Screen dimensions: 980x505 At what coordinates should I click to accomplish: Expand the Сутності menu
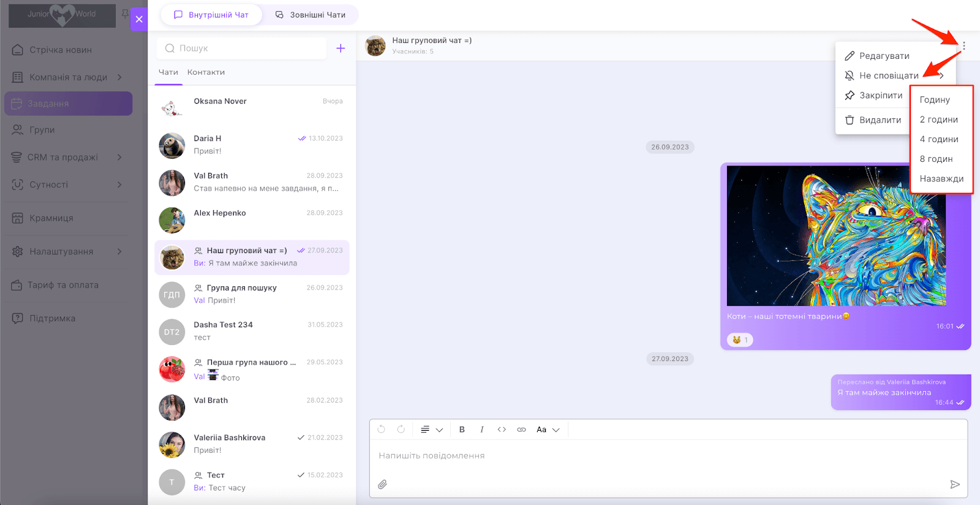point(69,184)
